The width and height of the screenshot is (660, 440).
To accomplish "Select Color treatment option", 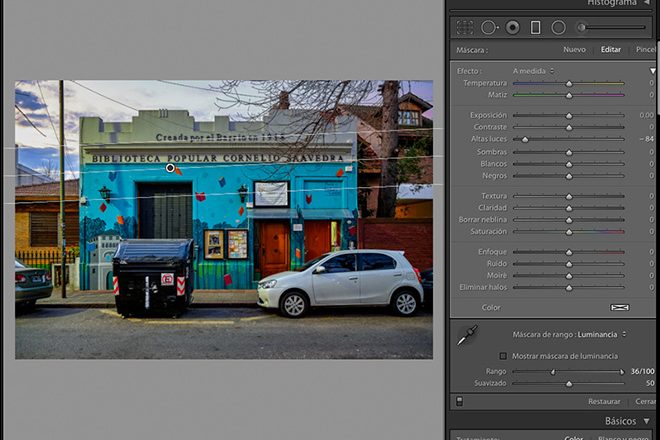I will (x=573, y=438).
